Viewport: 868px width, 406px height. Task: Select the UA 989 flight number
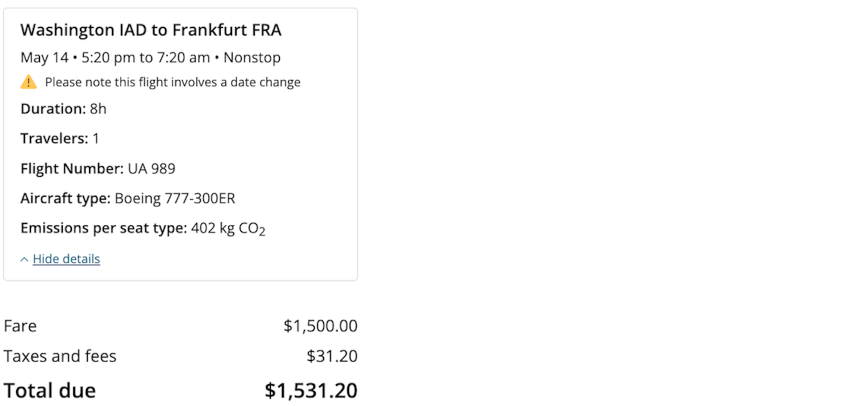click(x=151, y=168)
